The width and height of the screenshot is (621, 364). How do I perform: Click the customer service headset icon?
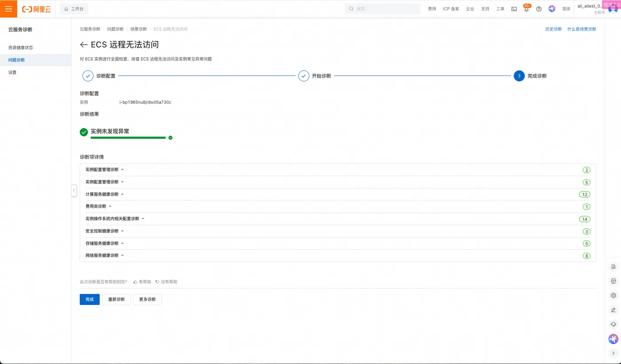(613, 324)
